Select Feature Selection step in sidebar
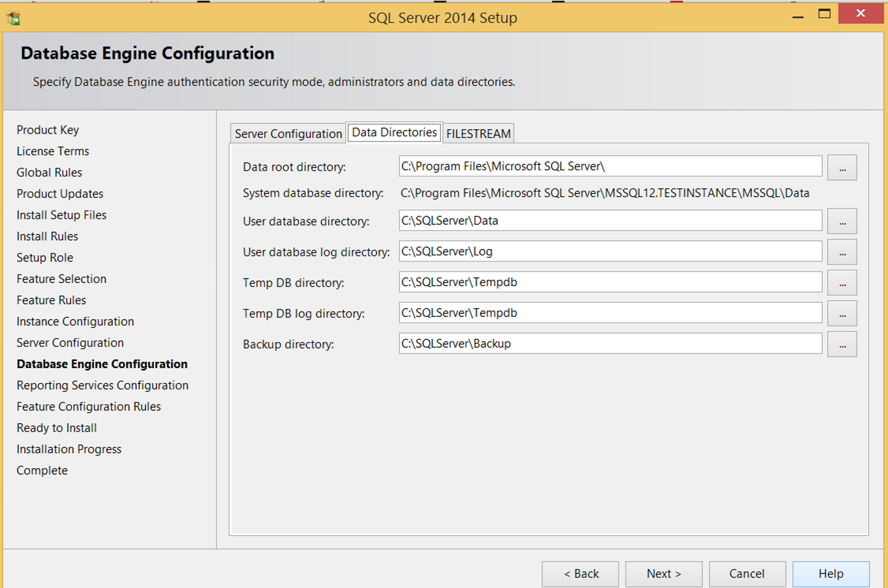This screenshot has height=588, width=888. [62, 279]
